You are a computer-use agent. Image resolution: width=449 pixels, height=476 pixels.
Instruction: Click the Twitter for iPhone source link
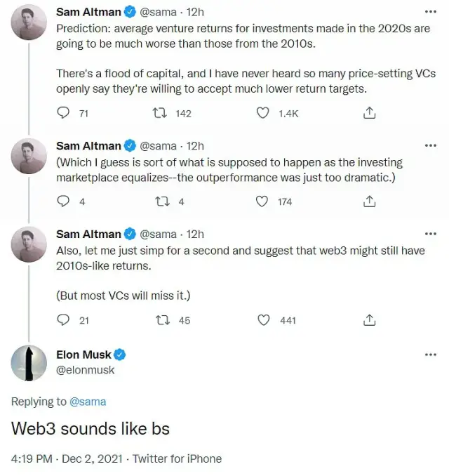(x=177, y=458)
